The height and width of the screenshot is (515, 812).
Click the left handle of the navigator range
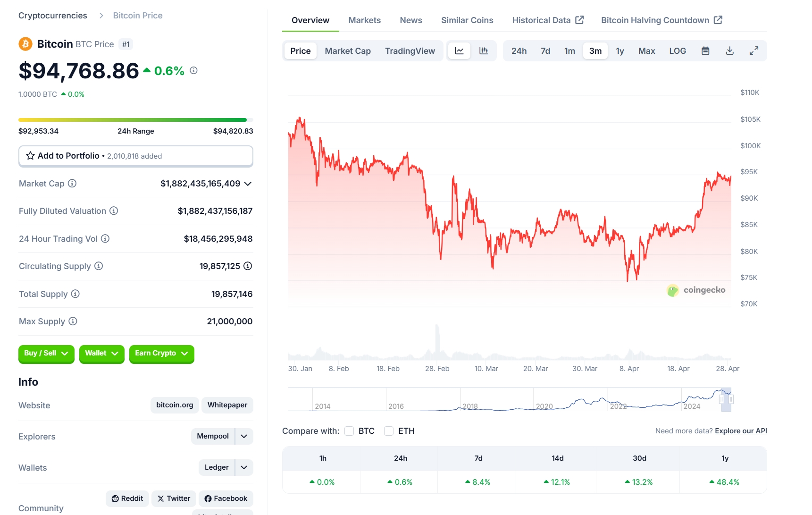[x=721, y=399]
